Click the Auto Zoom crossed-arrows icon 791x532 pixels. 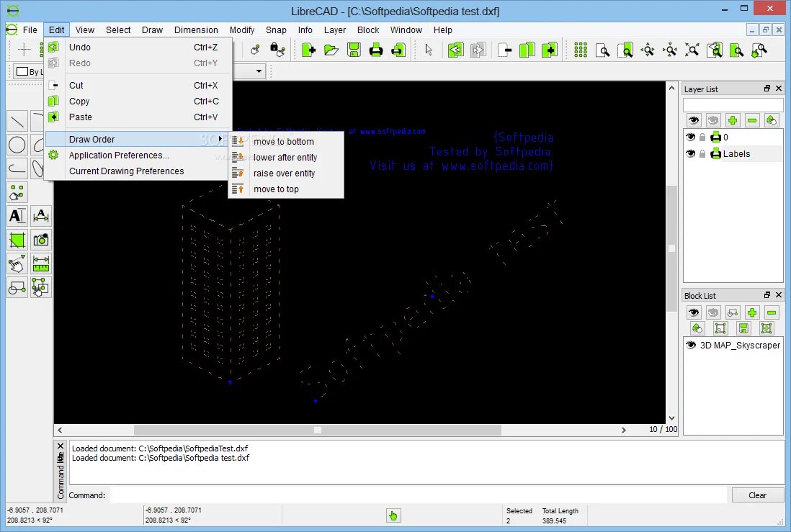point(692,50)
